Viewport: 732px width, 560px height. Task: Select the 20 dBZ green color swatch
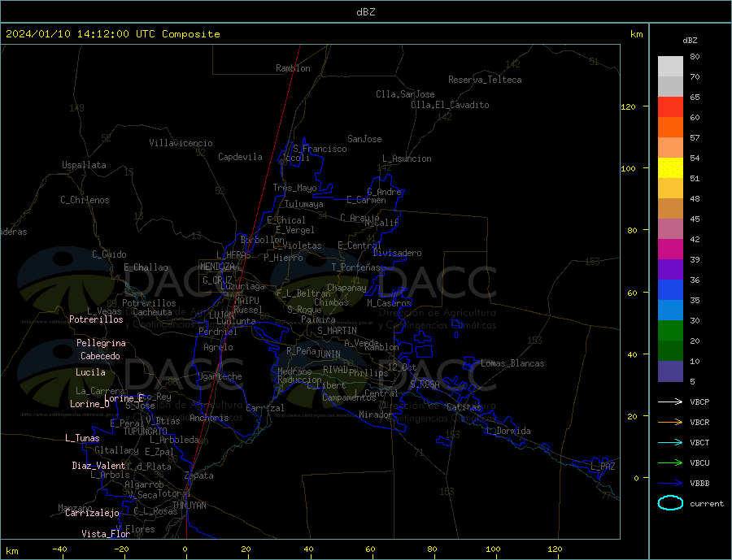coord(670,331)
